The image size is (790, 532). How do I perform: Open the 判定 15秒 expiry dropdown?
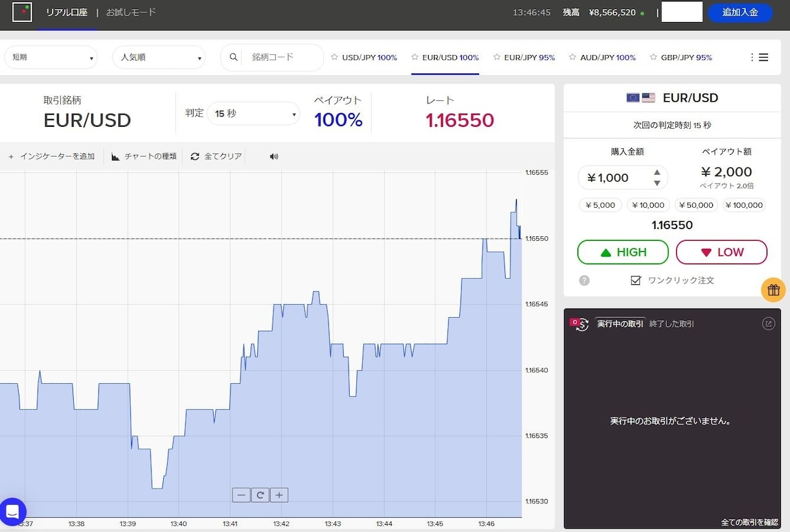[253, 113]
